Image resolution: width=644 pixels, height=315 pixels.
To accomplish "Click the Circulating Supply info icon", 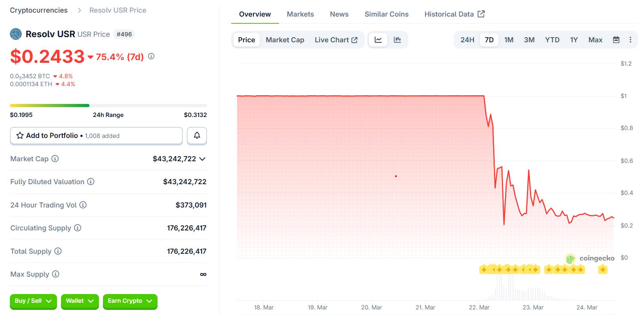I will point(78,228).
